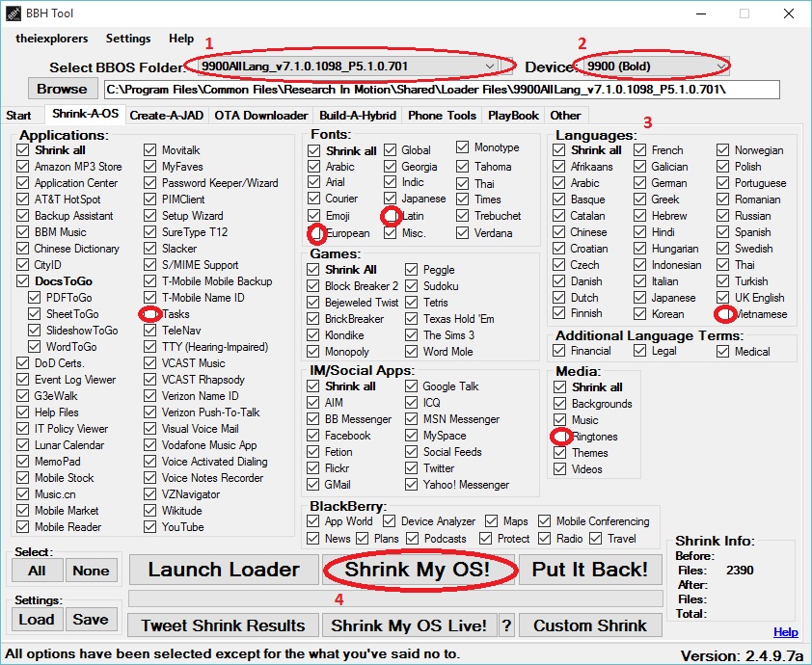
Task: Click the Select None button
Action: pos(92,571)
